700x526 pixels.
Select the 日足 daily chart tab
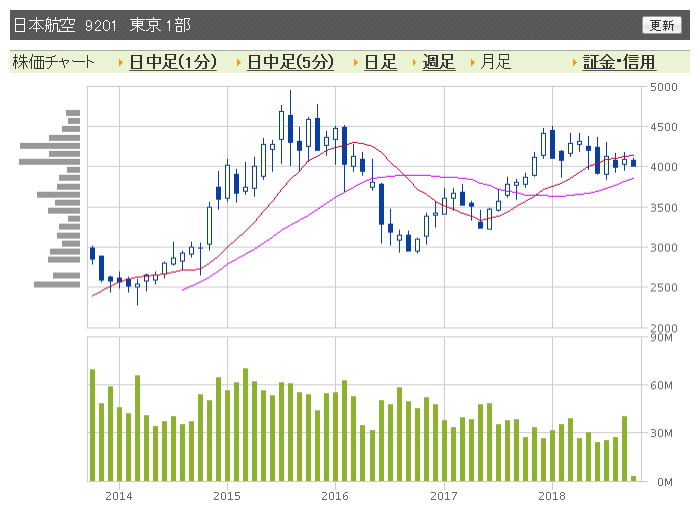(x=380, y=62)
